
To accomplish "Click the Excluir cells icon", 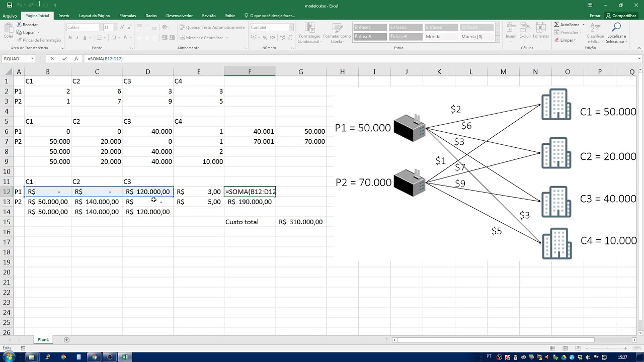I will tap(525, 28).
